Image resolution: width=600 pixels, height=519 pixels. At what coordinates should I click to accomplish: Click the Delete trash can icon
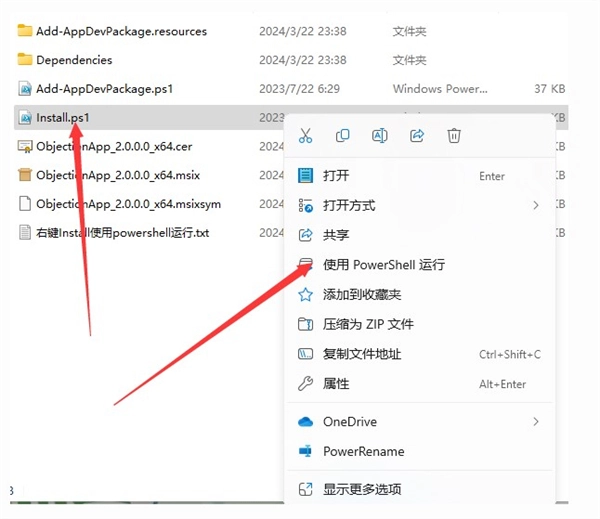tap(454, 136)
